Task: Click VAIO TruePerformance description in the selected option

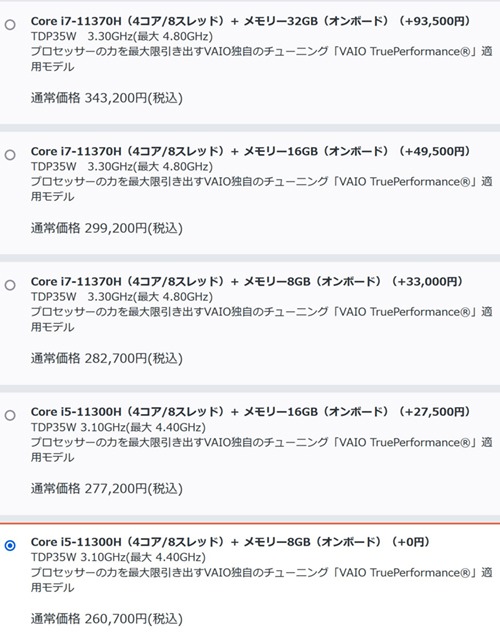Action: click(x=262, y=580)
